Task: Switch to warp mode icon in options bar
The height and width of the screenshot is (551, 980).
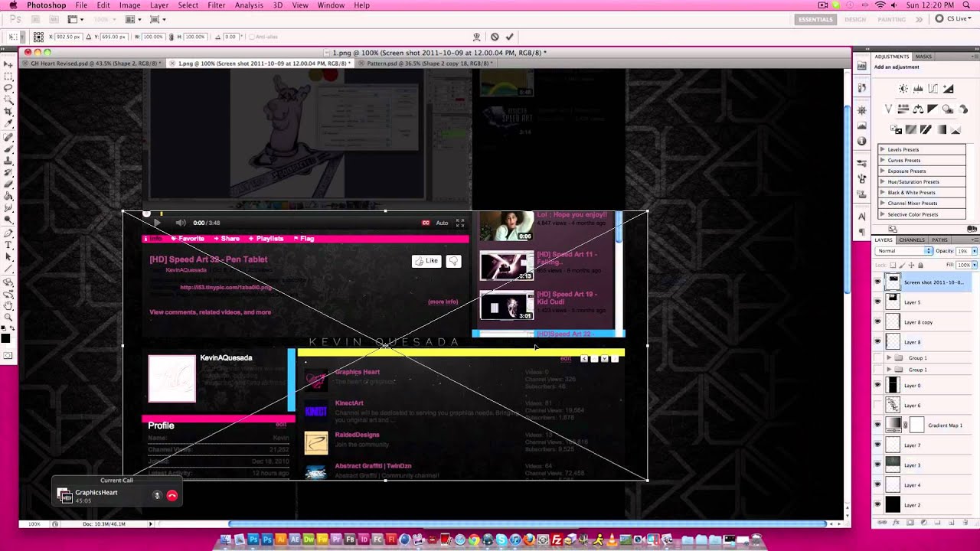Action: (477, 37)
